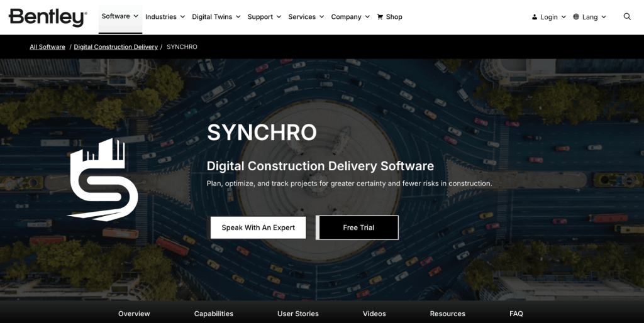Go to the Shop link
This screenshot has height=323, width=644.
394,17
